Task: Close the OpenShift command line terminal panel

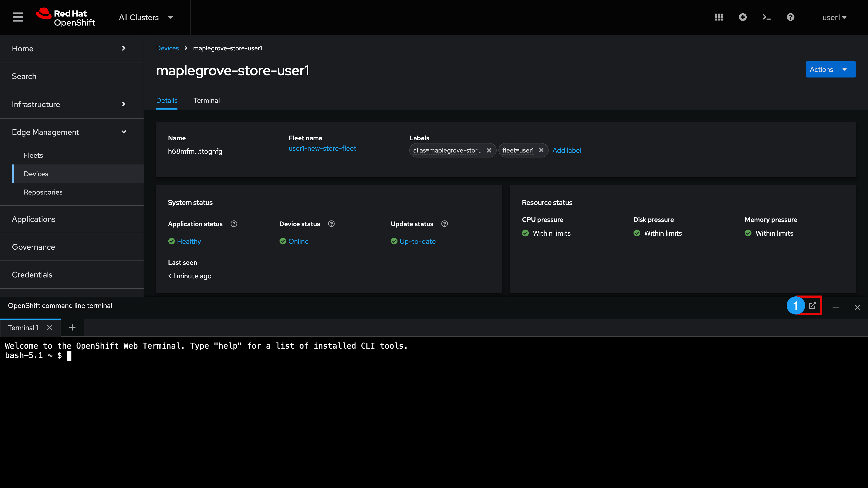Action: click(x=857, y=307)
